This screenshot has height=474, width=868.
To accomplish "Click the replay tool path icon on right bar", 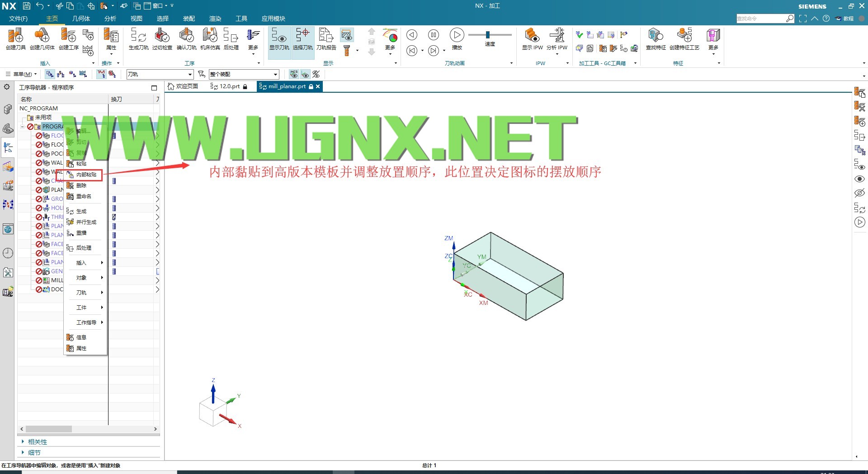I will click(x=859, y=223).
